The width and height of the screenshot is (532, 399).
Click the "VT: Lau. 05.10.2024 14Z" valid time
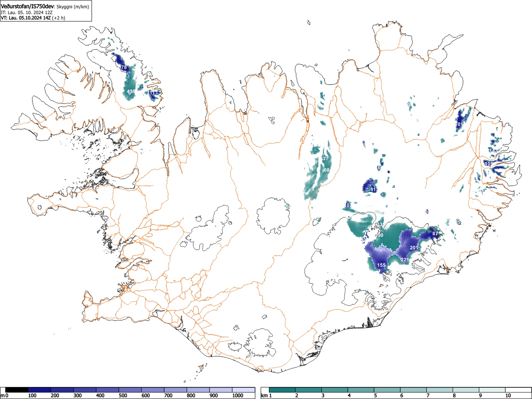[26, 18]
